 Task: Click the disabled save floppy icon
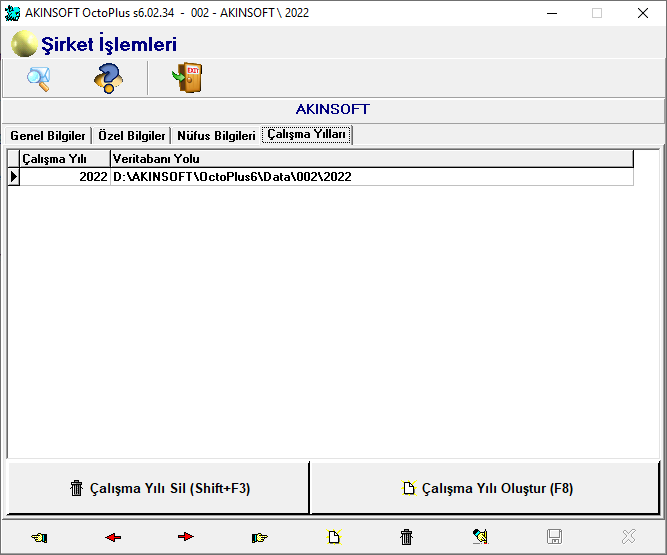click(554, 537)
